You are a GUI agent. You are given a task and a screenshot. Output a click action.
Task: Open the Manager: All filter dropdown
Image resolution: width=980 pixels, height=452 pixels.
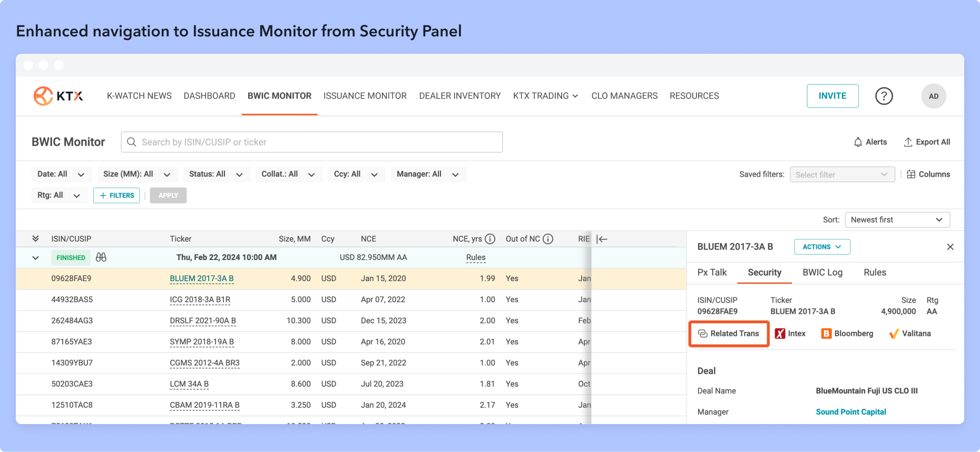(428, 174)
